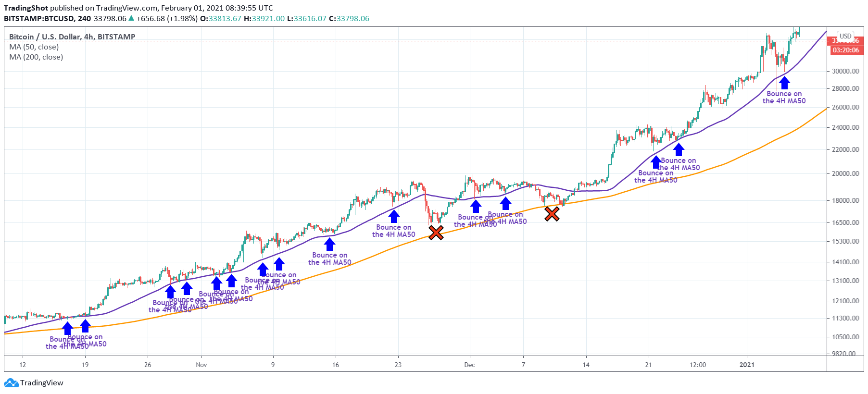Click the MA (50, close) indicator legend

click(x=34, y=47)
